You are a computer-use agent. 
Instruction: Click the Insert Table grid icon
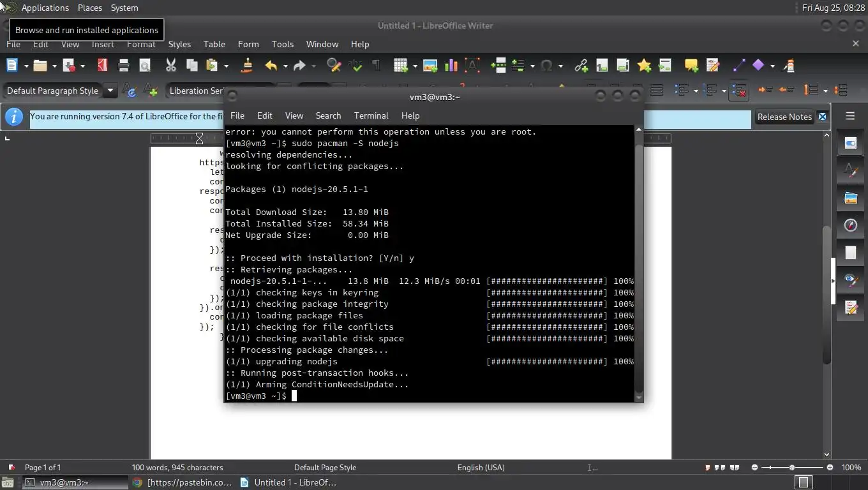click(x=401, y=65)
